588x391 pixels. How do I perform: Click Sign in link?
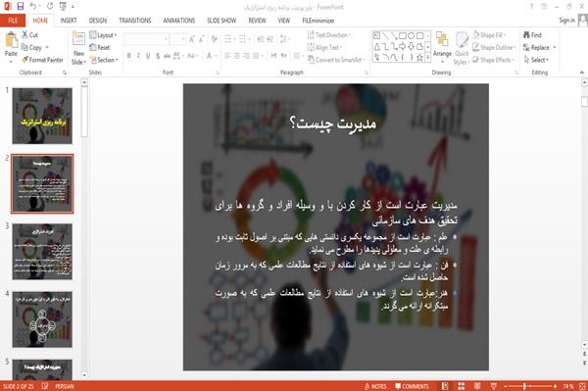click(566, 21)
